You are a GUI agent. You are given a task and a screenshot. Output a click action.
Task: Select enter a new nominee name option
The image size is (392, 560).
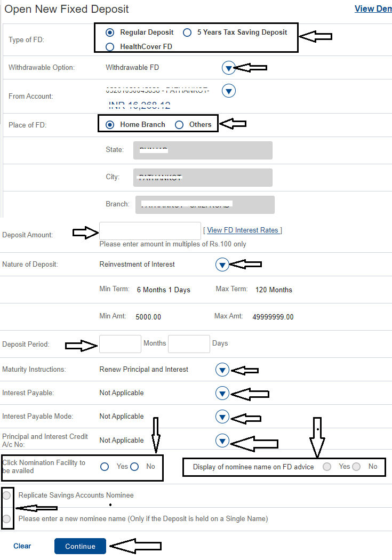pyautogui.click(x=6, y=519)
